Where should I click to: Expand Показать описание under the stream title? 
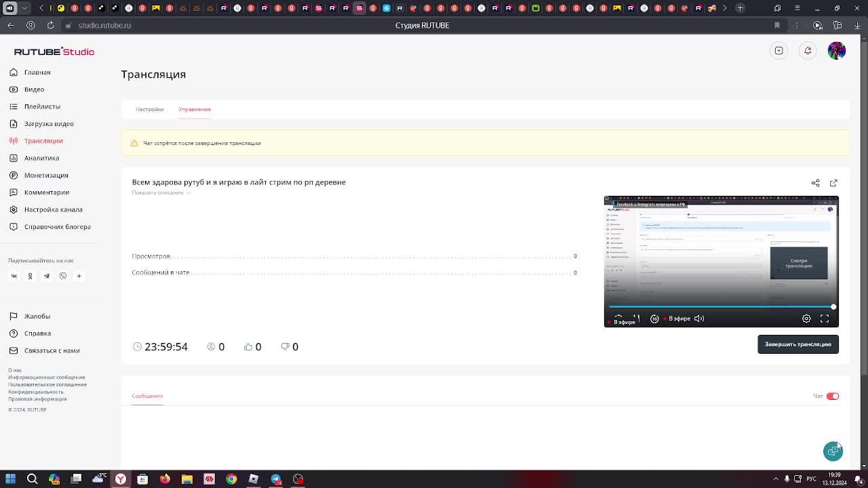[161, 192]
